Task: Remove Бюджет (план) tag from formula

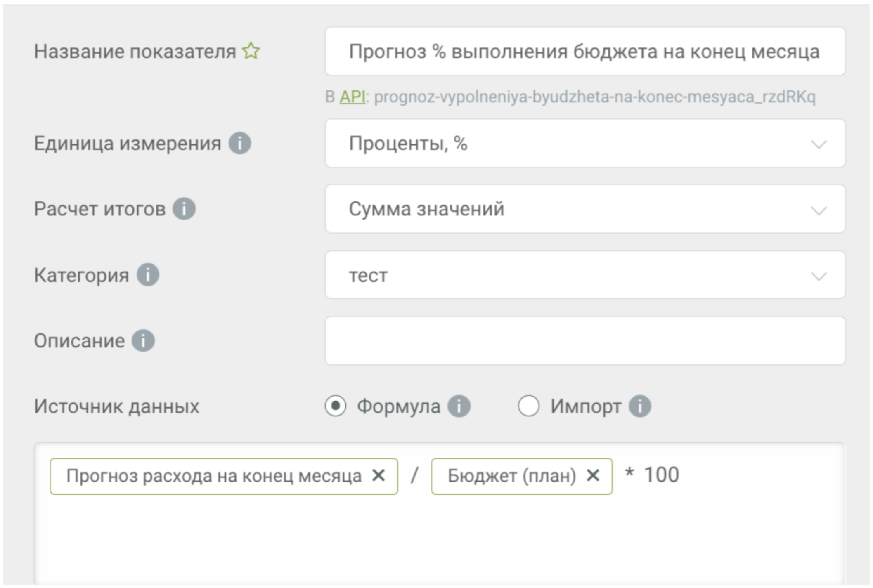Action: [593, 475]
